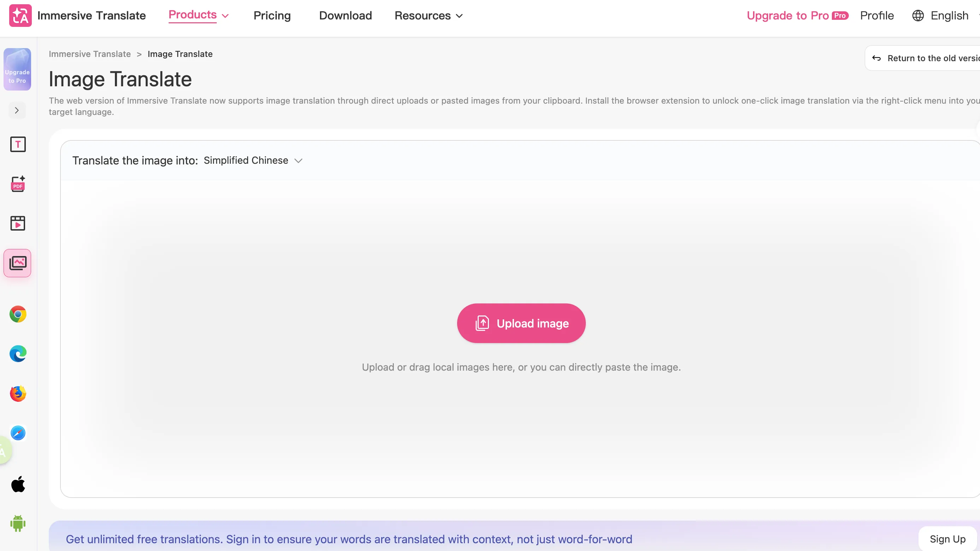This screenshot has width=980, height=551.
Task: Open the Resources dropdown menu
Action: (429, 16)
